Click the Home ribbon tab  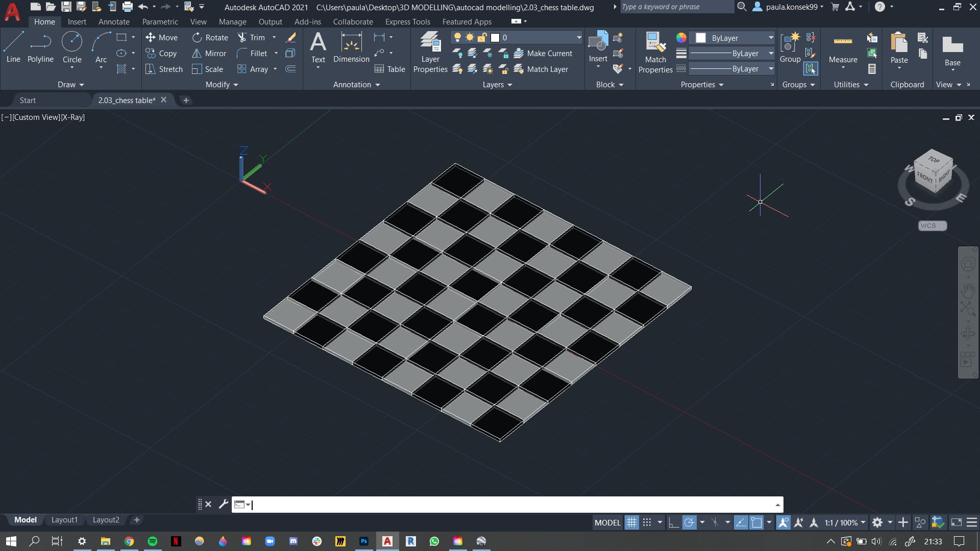point(45,21)
